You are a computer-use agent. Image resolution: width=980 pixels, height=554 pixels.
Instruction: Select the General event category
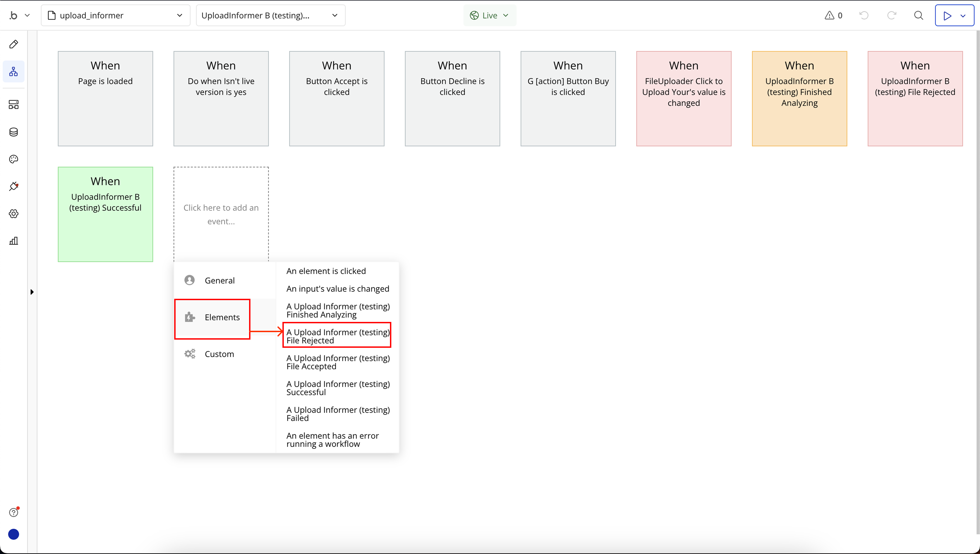219,280
